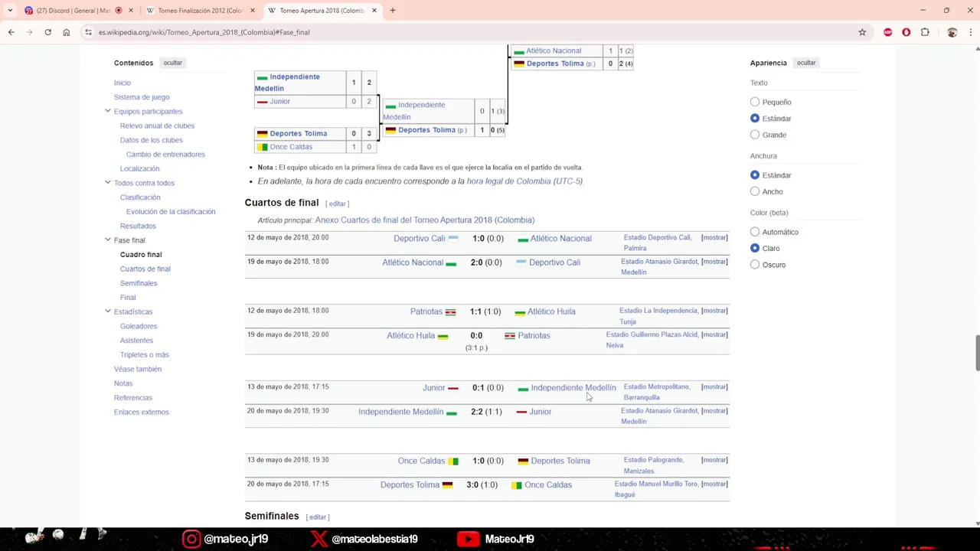
Task: Open Deportes Tolima link in bracket final
Action: pyautogui.click(x=555, y=64)
